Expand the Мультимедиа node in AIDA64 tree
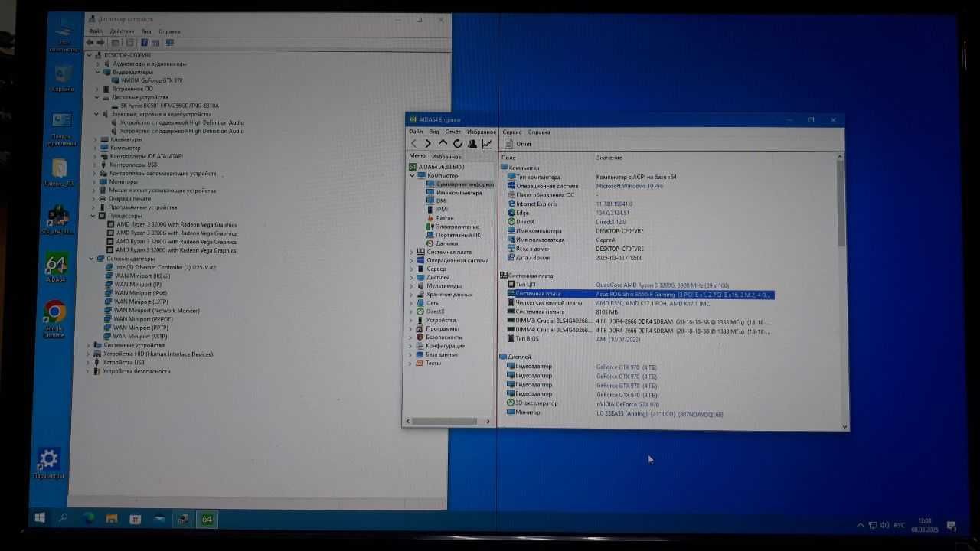The height and width of the screenshot is (551, 980). click(412, 285)
